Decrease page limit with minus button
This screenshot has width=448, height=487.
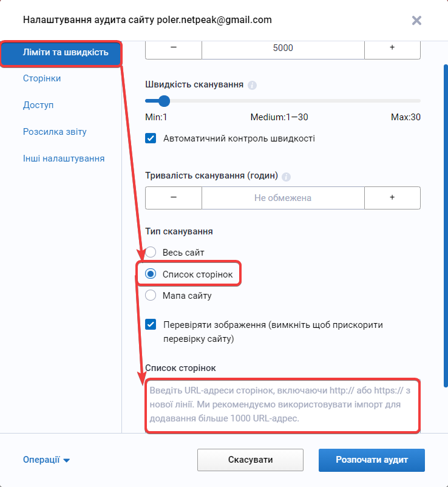point(174,48)
